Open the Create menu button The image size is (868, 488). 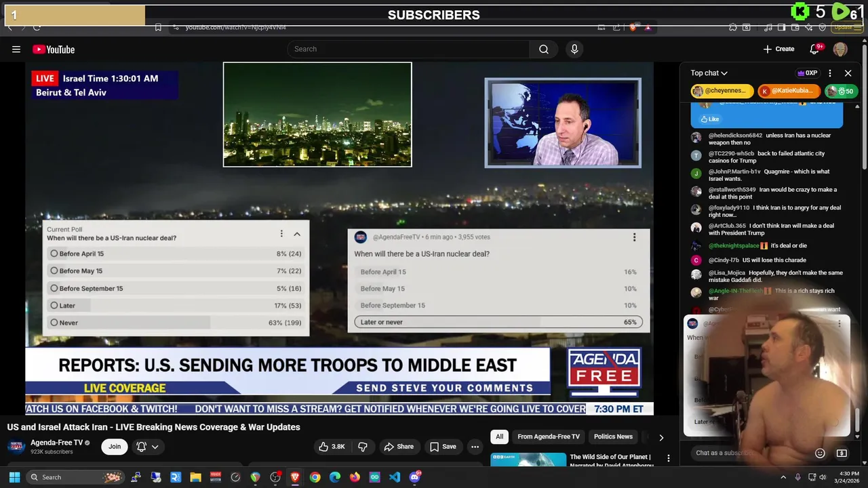coord(778,49)
